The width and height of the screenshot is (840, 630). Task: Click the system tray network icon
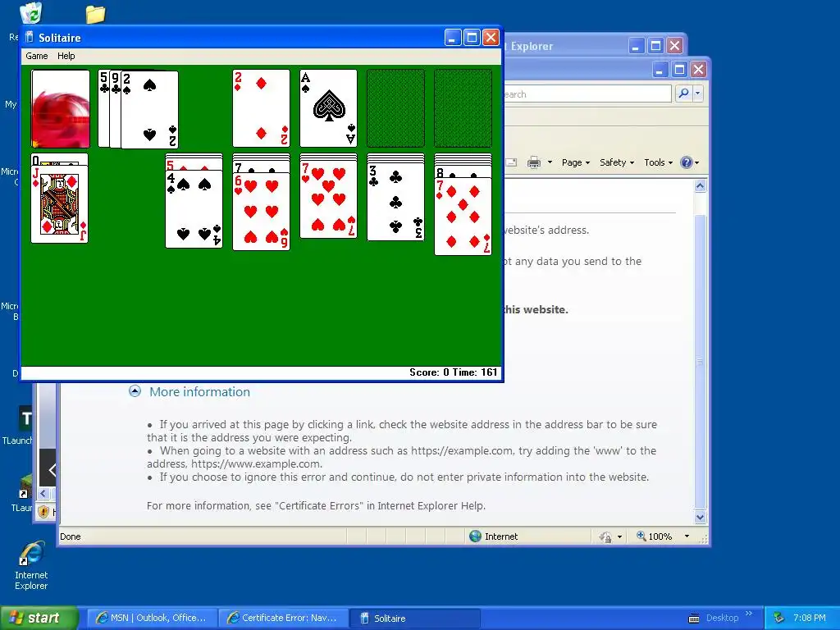pyautogui.click(x=778, y=619)
